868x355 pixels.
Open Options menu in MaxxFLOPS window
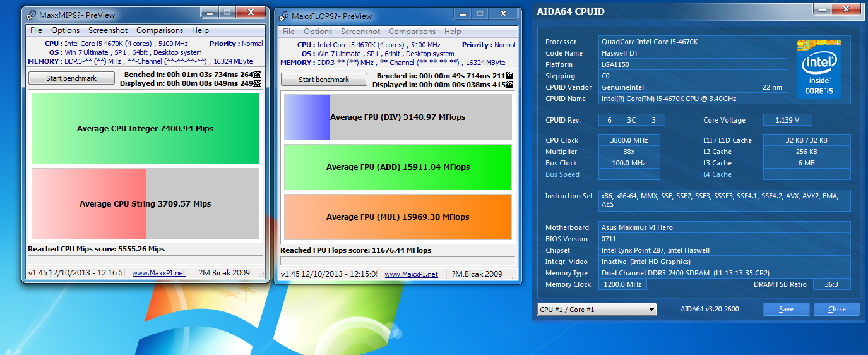click(x=318, y=32)
